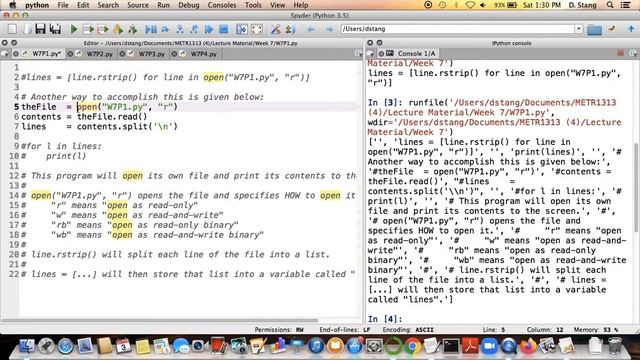The width and height of the screenshot is (640, 360).
Task: Go back to previous cursor position
Action: click(311, 29)
